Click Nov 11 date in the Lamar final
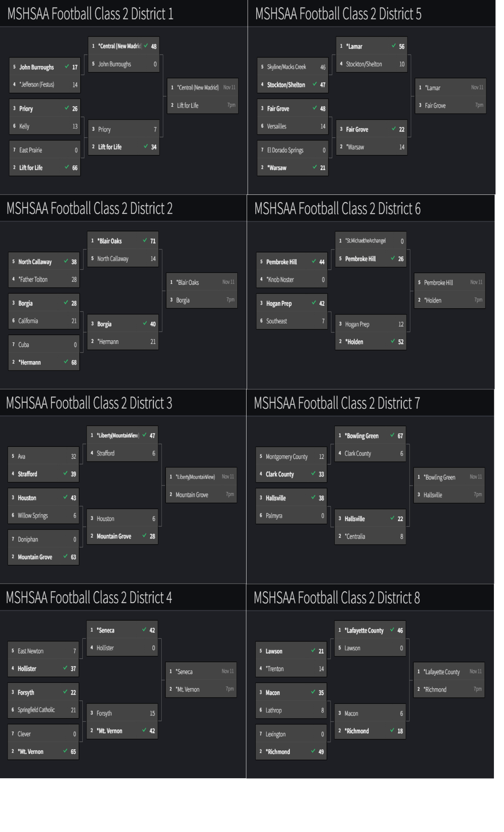504x832 pixels. (477, 87)
